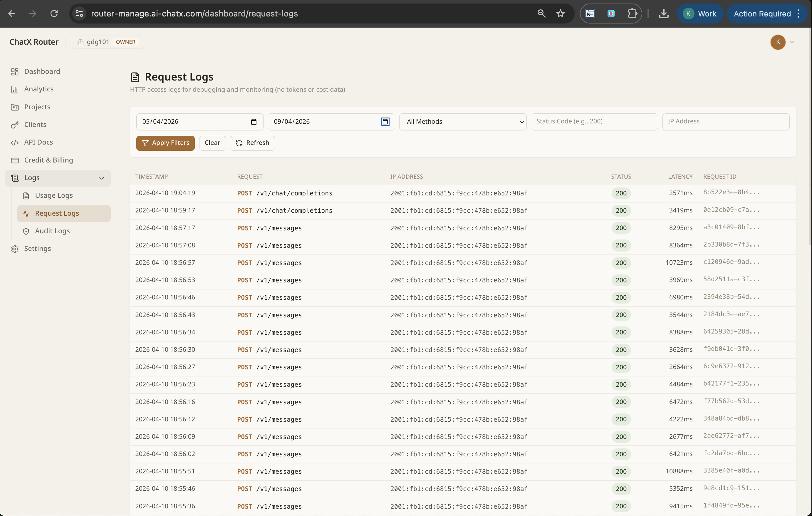Screen dimensions: 812x516
Task: Click the Apply Filters button
Action: click(x=165, y=143)
